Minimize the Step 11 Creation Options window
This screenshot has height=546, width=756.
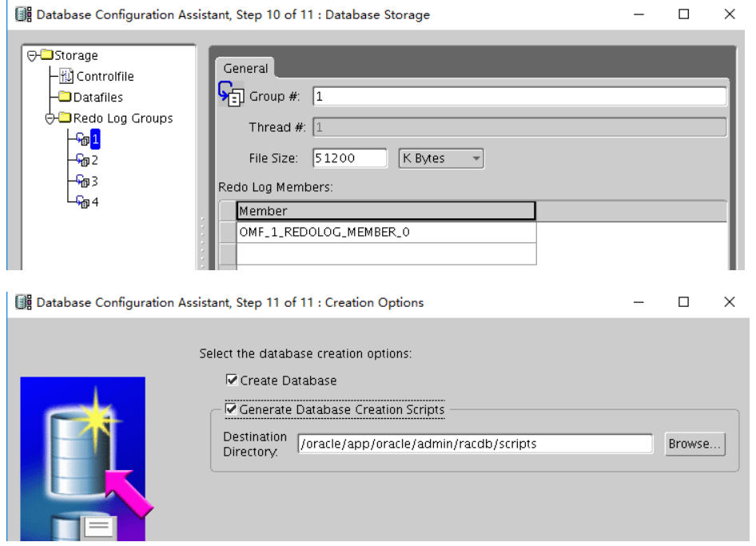639,302
